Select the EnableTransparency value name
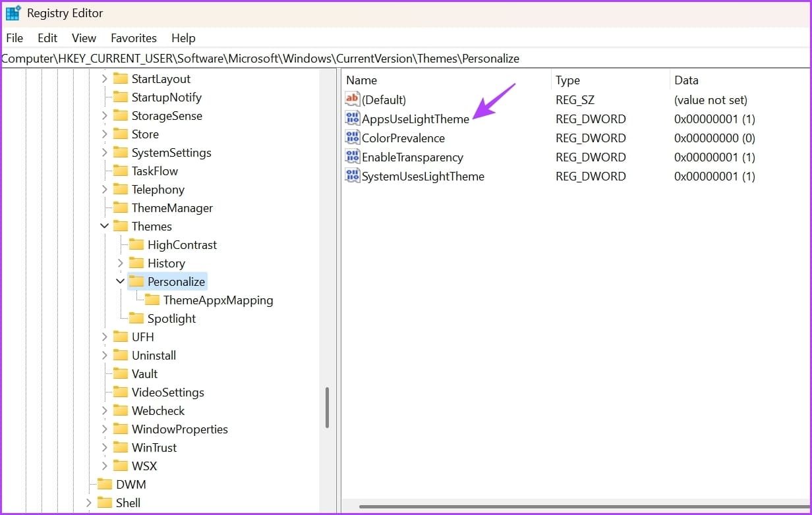Viewport: 812px width, 515px height. (413, 157)
